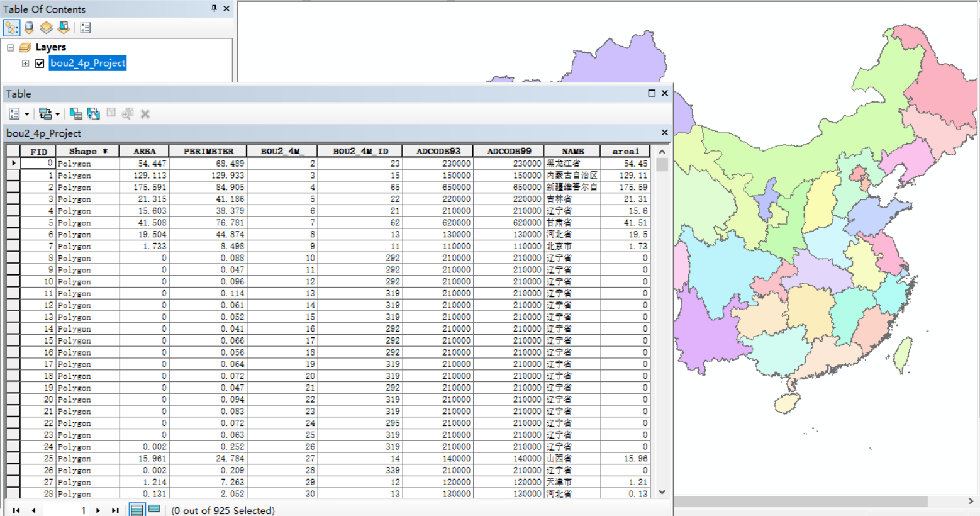Expand the bou2_4p_Project layer tree node

point(25,63)
